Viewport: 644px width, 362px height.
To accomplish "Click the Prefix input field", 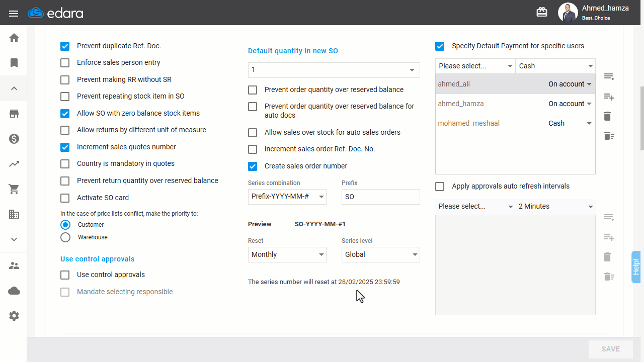I will click(x=381, y=197).
